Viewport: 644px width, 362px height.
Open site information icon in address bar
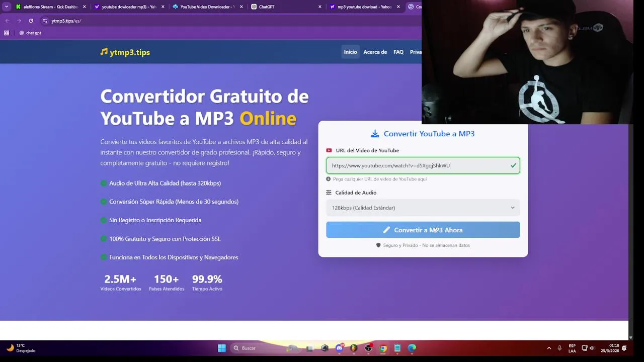pos(45,21)
